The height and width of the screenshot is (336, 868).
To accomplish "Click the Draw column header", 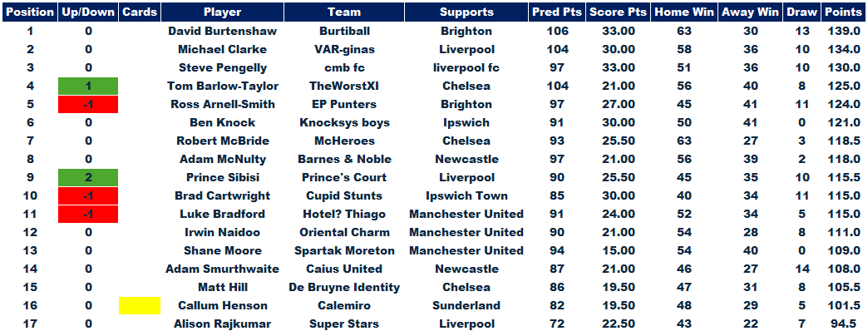I will 801,12.
